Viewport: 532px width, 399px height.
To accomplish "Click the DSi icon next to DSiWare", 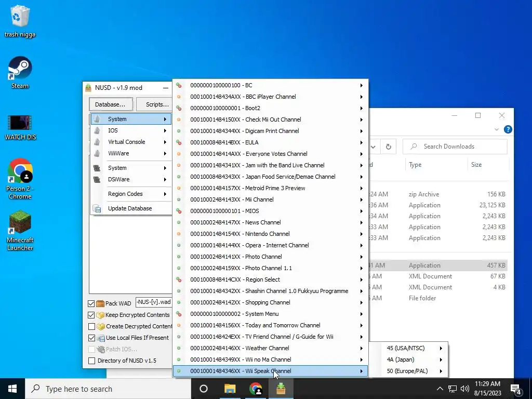I will point(97,179).
